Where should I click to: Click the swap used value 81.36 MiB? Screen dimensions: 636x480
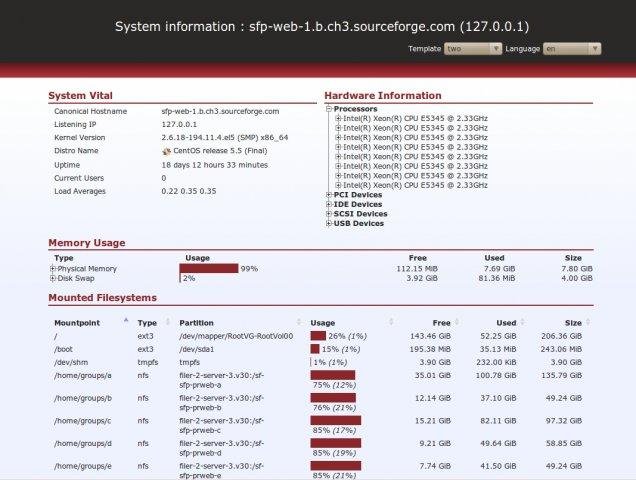(497, 278)
